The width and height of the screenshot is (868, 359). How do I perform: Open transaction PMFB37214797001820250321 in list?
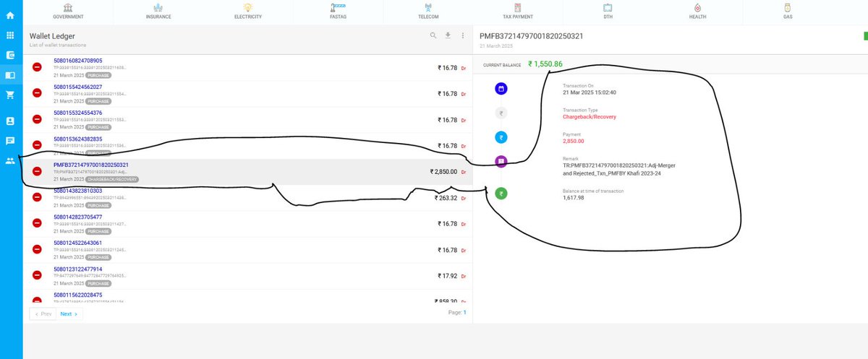coord(91,165)
